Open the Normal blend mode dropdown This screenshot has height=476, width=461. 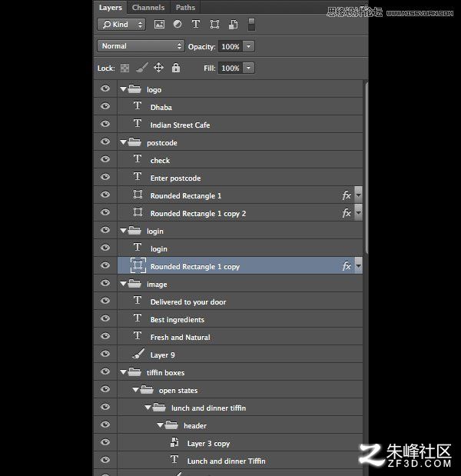(x=141, y=46)
